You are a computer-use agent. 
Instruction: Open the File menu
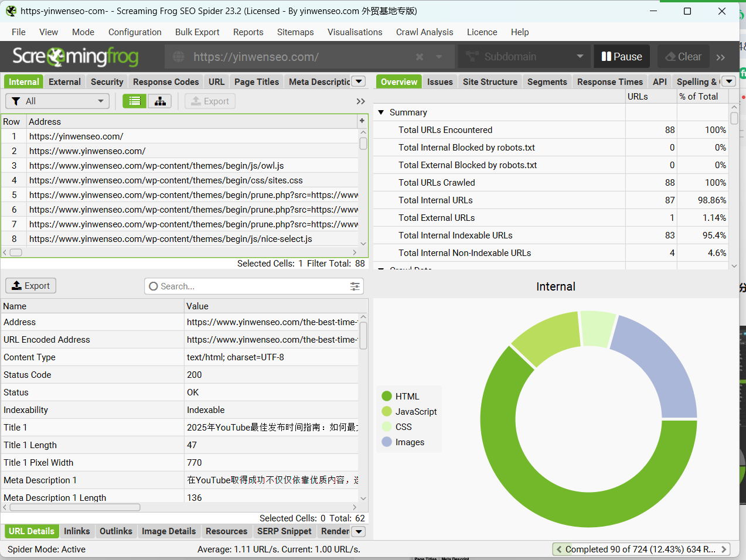[19, 32]
